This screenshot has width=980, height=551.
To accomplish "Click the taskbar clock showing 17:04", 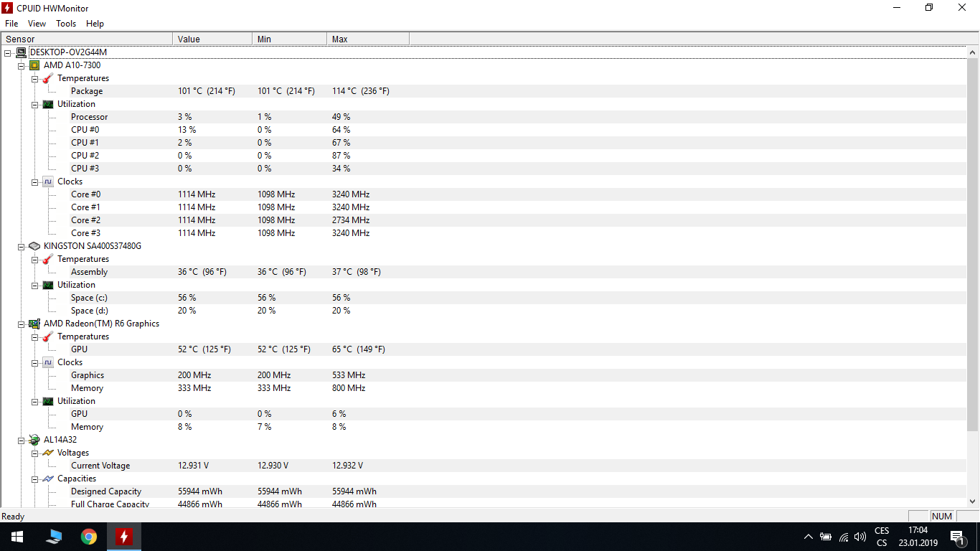I will (918, 530).
